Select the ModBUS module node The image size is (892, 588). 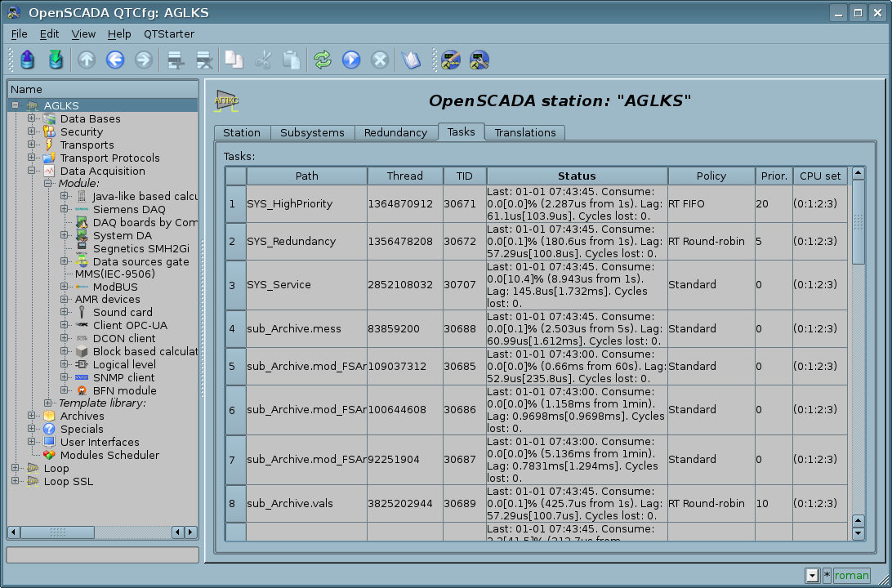(x=115, y=287)
